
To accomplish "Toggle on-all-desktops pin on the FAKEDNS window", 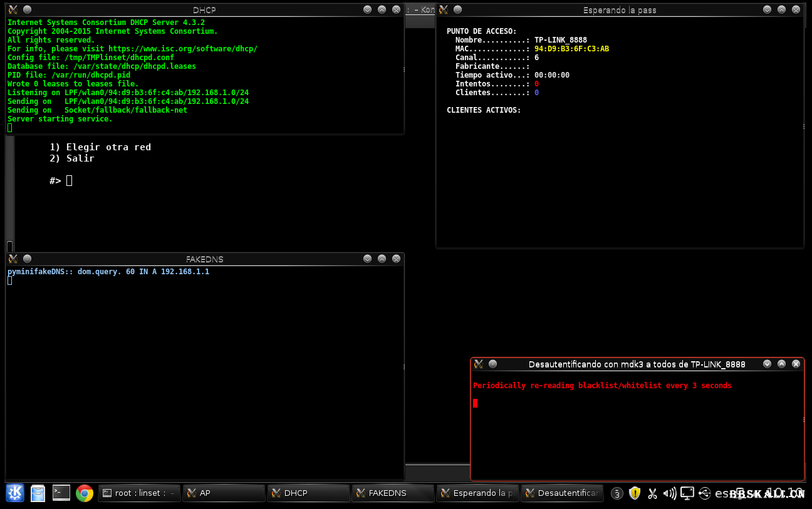I will [x=27, y=259].
